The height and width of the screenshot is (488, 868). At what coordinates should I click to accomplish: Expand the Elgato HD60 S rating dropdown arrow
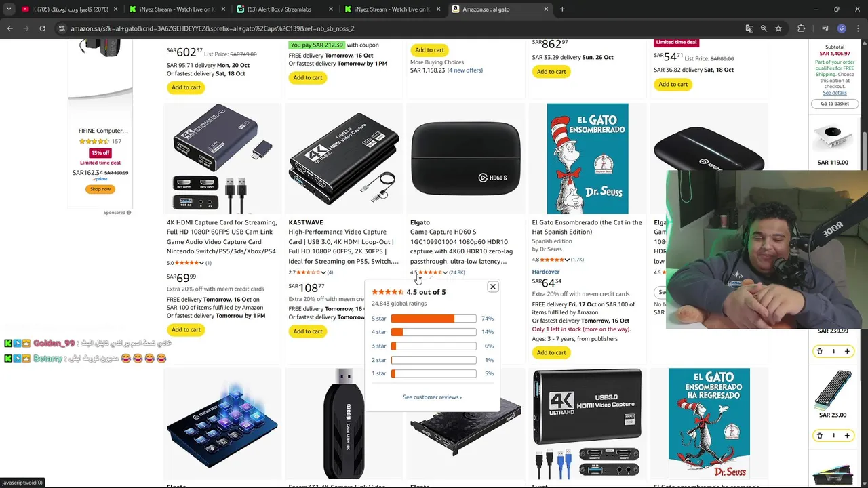pos(445,272)
